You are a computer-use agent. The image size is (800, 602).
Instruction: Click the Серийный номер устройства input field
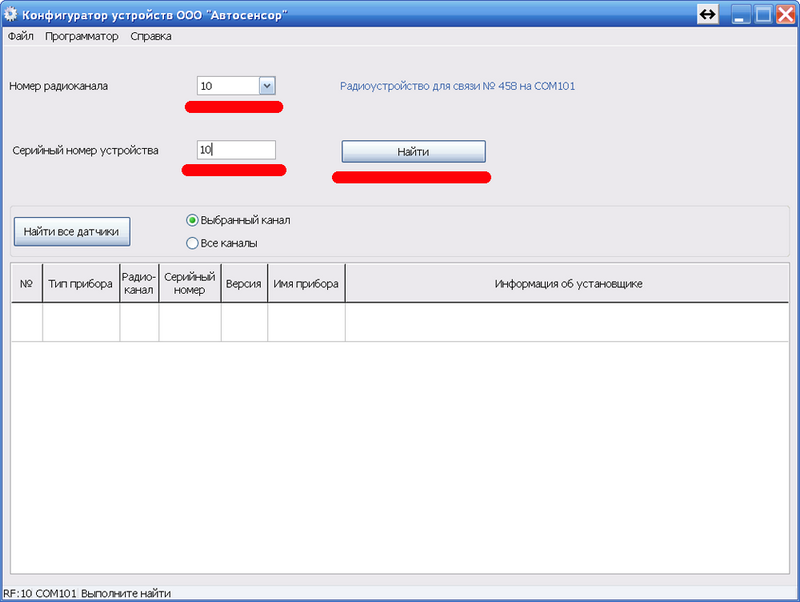236,150
